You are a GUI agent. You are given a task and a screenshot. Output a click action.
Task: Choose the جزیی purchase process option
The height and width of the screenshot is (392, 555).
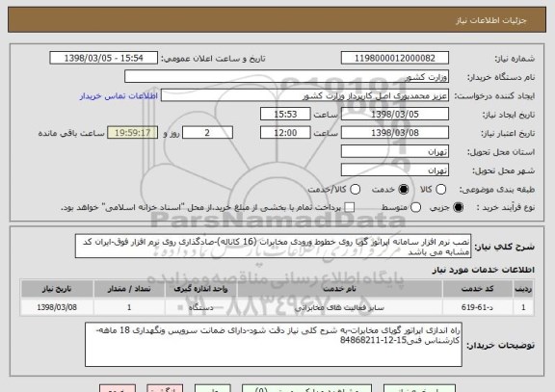coord(459,207)
